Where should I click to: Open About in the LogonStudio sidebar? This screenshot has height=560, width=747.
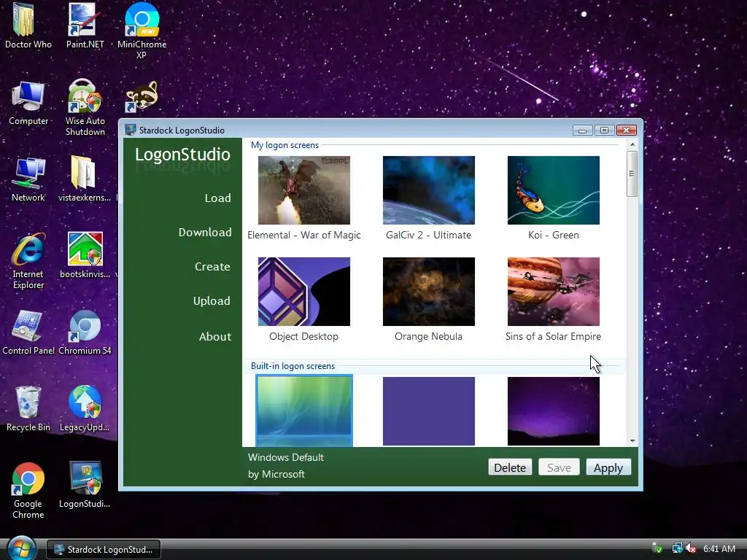point(215,337)
